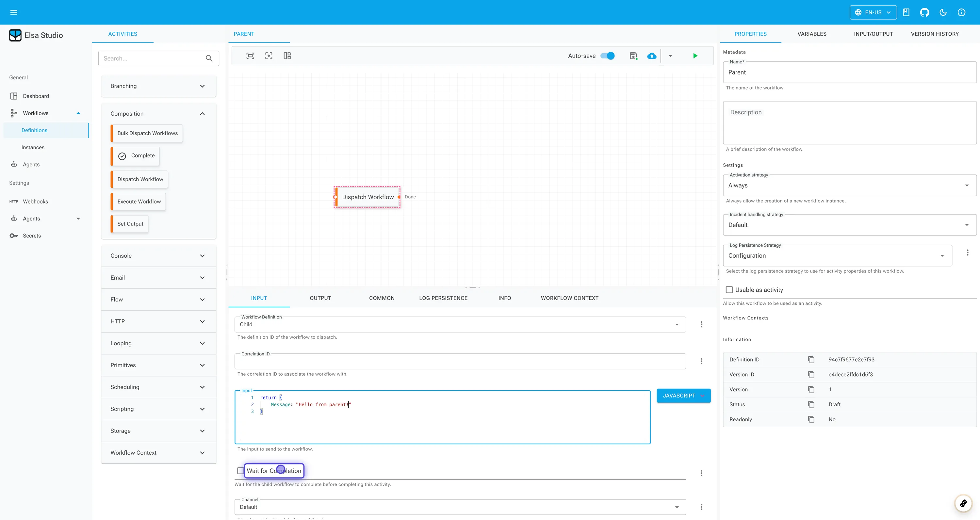Image resolution: width=980 pixels, height=520 pixels.
Task: Switch to the Output activity tab
Action: click(320, 298)
